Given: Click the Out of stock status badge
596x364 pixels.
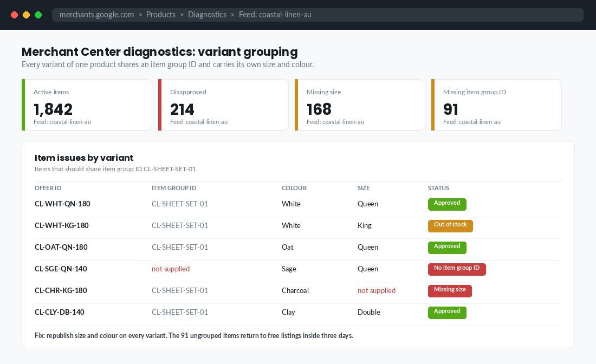Looking at the screenshot, I should tap(450, 226).
